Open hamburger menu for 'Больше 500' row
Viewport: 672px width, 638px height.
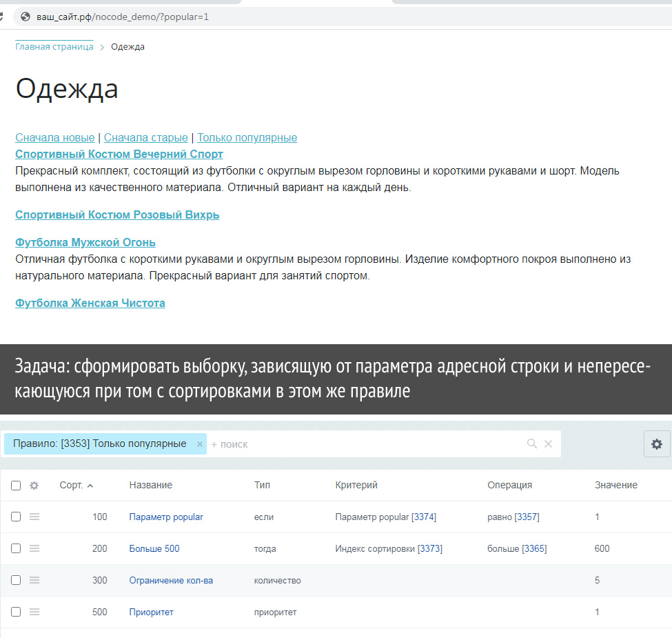tap(34, 548)
